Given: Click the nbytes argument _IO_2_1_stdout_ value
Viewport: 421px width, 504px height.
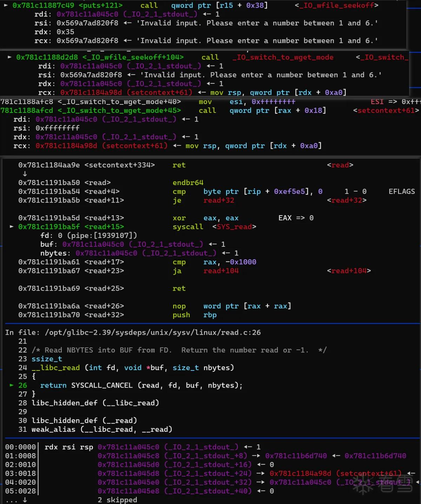Looking at the screenshot, I should [146, 253].
